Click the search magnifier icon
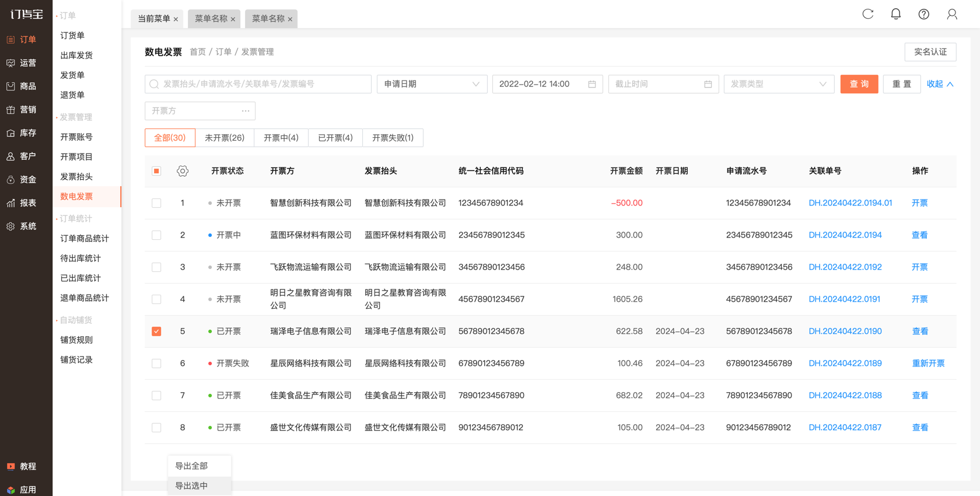Image resolution: width=980 pixels, height=496 pixels. pyautogui.click(x=154, y=84)
